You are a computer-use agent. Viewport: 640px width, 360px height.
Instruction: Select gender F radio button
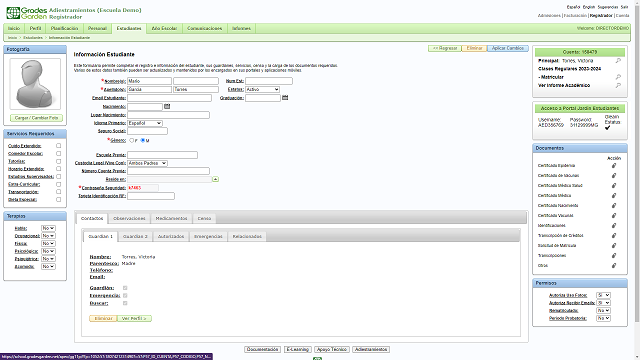(x=131, y=140)
